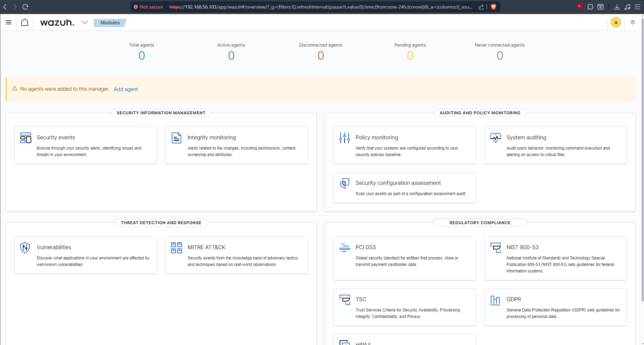This screenshot has width=644, height=345.
Task: Open the Integrity monitoring module title
Action: 211,137
